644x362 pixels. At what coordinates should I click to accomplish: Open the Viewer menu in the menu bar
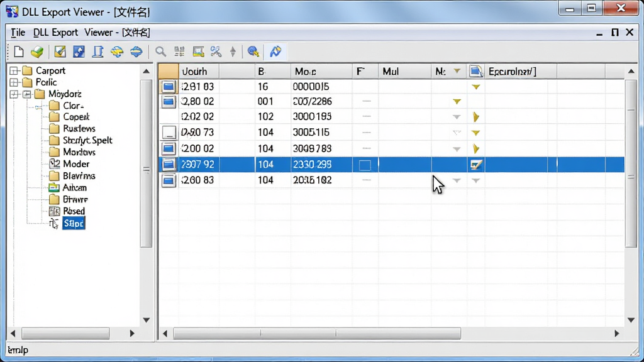tap(99, 33)
